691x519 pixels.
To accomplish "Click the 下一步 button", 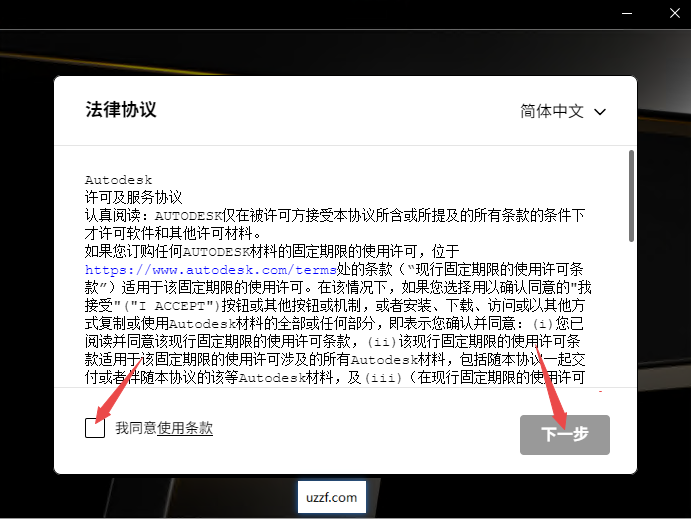I will pos(564,435).
